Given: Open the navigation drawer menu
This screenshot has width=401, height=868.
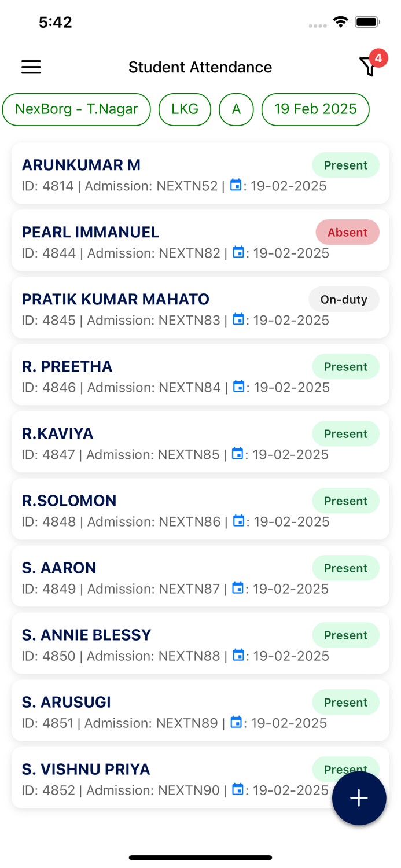Looking at the screenshot, I should pos(31,67).
